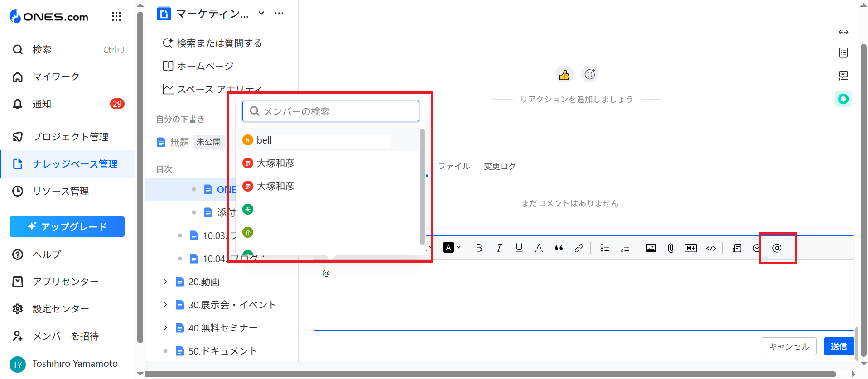Select the second 大塚和彦 member

327,186
